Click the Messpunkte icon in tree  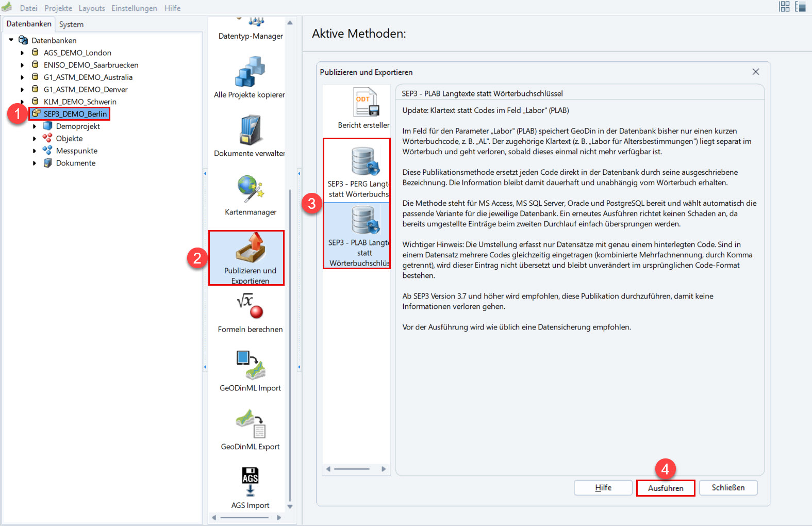[47, 151]
